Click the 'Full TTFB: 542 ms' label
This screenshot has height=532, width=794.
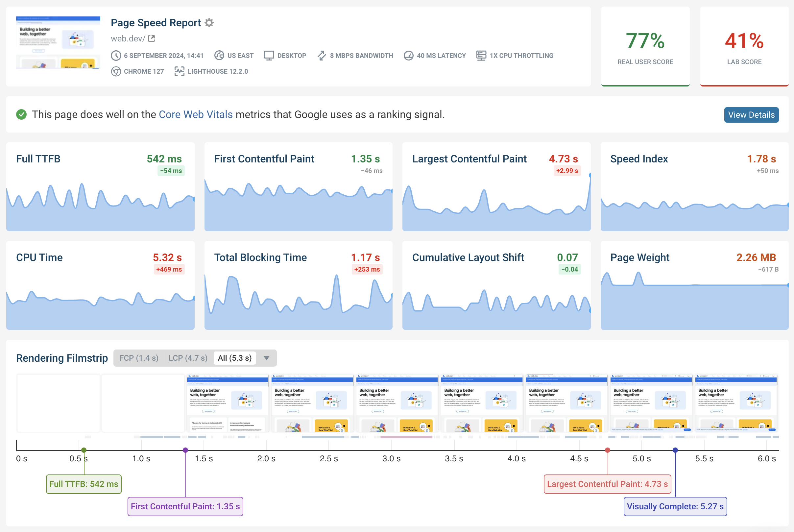point(84,484)
